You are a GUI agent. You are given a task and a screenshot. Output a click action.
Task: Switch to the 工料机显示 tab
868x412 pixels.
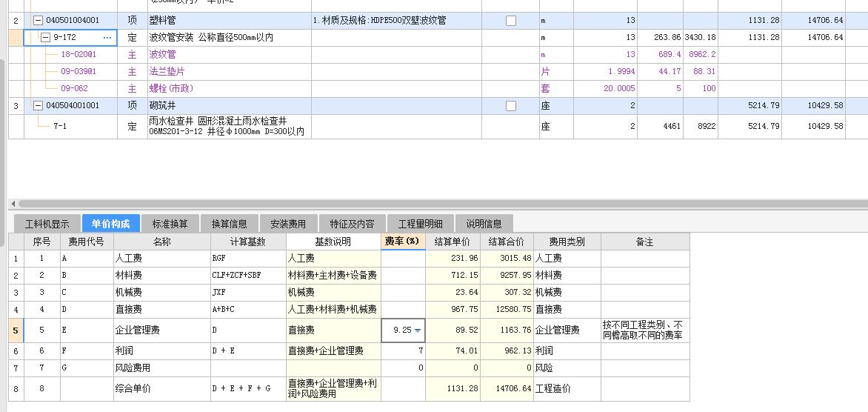tap(47, 224)
